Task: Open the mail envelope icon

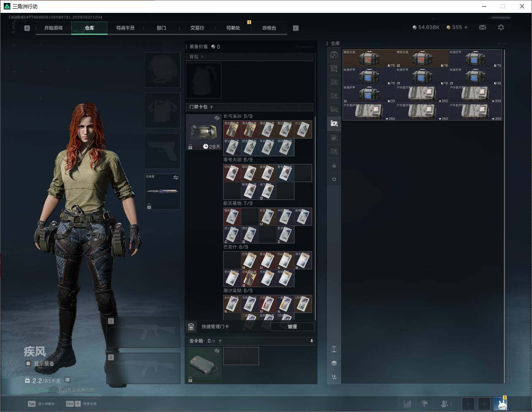Action: click(483, 27)
